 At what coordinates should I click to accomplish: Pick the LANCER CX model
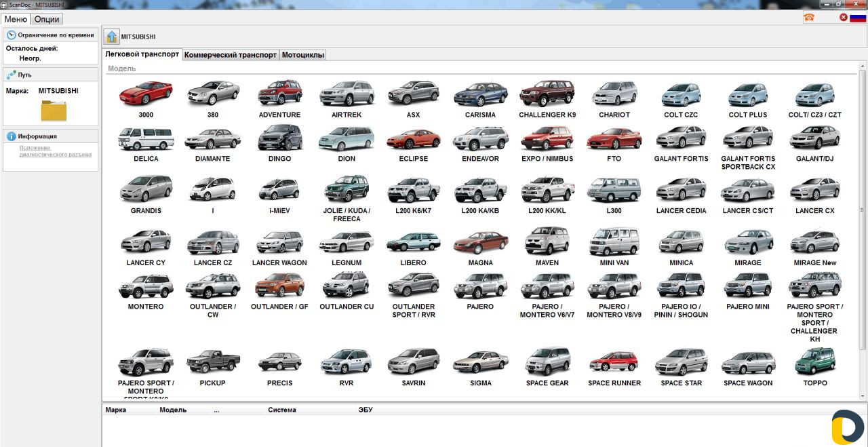815,189
